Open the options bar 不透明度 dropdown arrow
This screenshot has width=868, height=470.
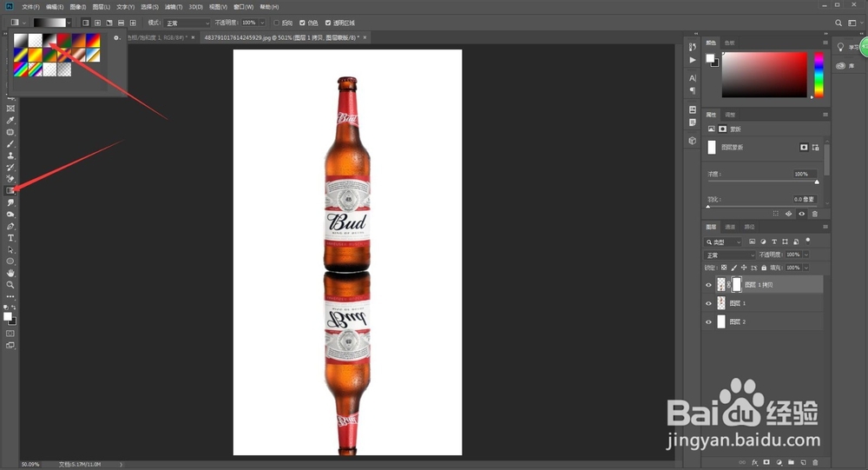click(x=262, y=23)
